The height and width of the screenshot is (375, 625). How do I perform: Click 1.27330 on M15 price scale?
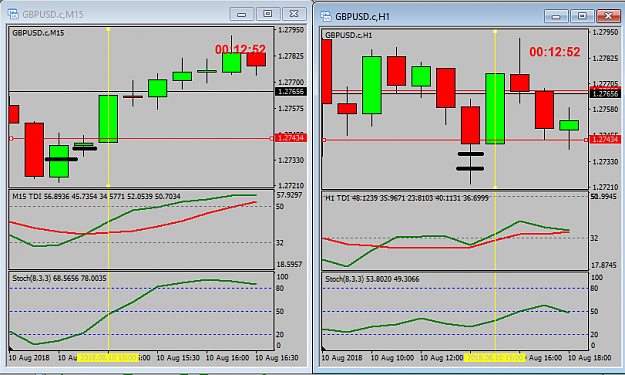pos(291,160)
